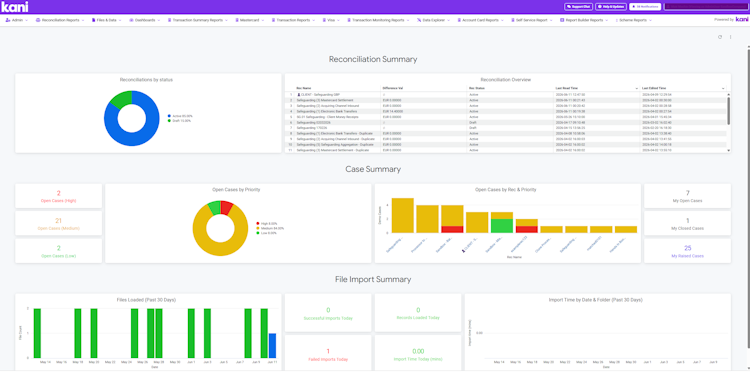The width and height of the screenshot is (750, 372).
Task: Click the Report Builder Reports icon
Action: (562, 21)
